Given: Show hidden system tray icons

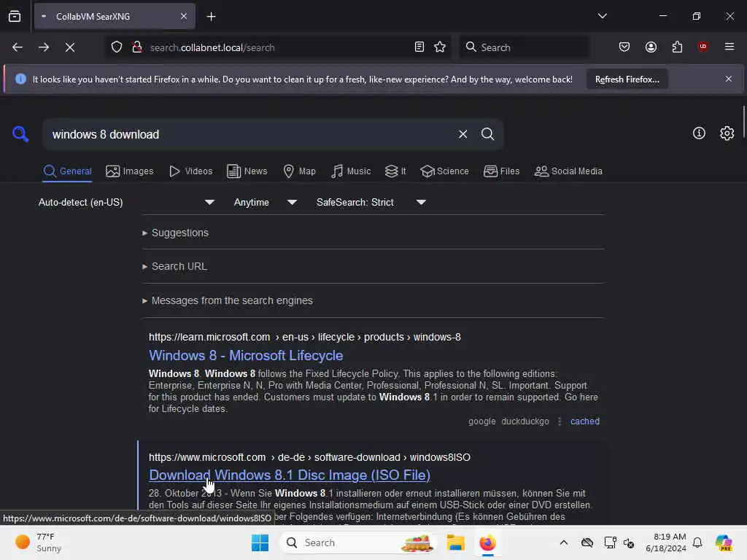Looking at the screenshot, I should point(564,542).
